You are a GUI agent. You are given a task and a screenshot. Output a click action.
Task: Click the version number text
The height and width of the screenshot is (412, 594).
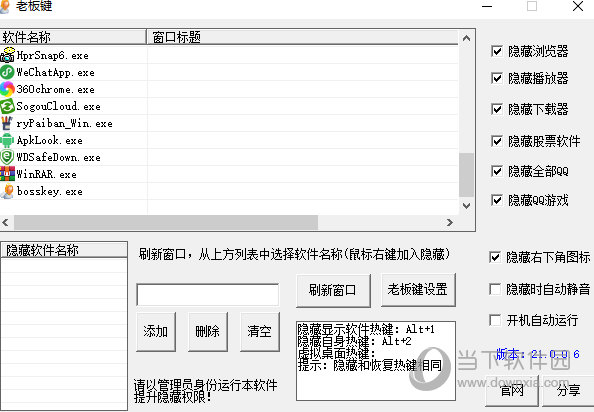pos(538,354)
